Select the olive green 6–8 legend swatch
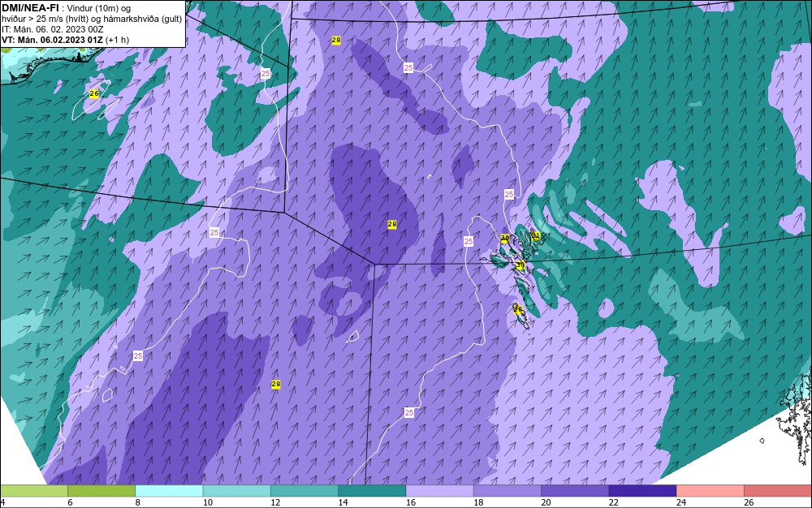Image resolution: width=812 pixels, height=508 pixels. click(101, 491)
